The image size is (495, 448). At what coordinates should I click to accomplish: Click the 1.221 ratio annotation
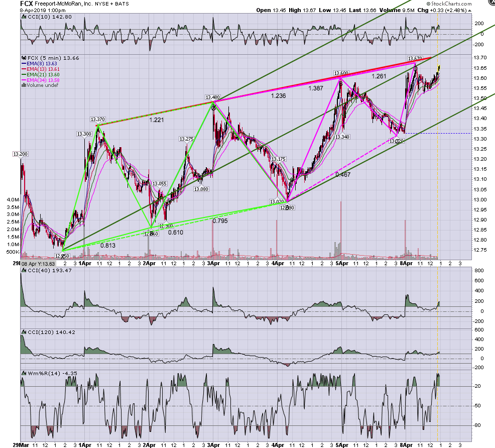click(x=157, y=120)
